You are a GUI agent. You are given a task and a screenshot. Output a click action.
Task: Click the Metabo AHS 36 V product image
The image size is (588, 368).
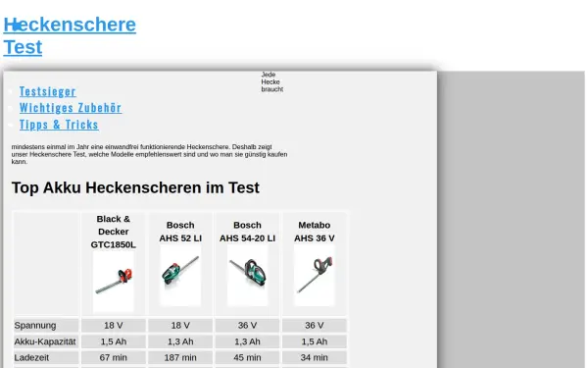tap(315, 275)
